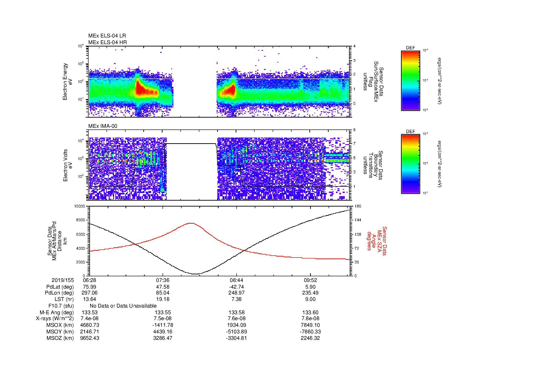Click X-rays value 7.6e-08
The height and width of the screenshot is (392, 555).
tap(236, 319)
